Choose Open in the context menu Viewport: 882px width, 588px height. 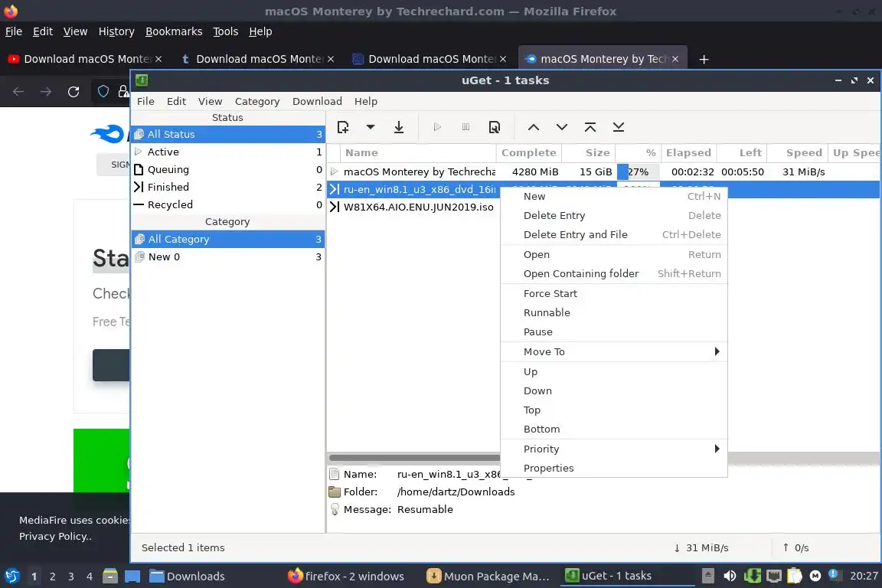pos(614,254)
